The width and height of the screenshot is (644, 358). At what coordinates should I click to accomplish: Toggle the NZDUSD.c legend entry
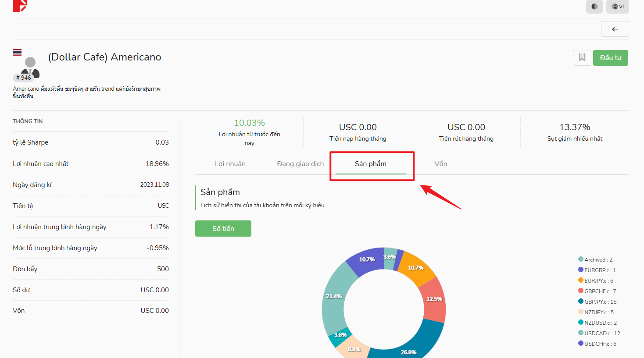(597, 323)
